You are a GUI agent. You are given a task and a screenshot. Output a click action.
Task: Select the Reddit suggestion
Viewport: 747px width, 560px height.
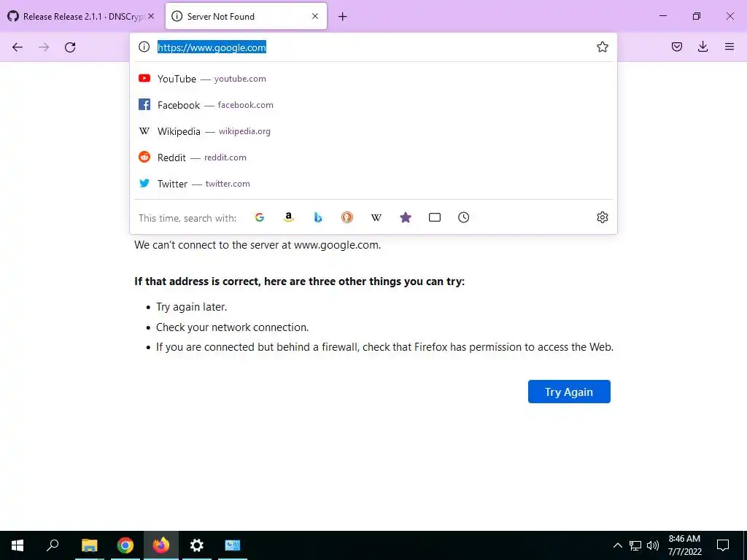coord(373,157)
